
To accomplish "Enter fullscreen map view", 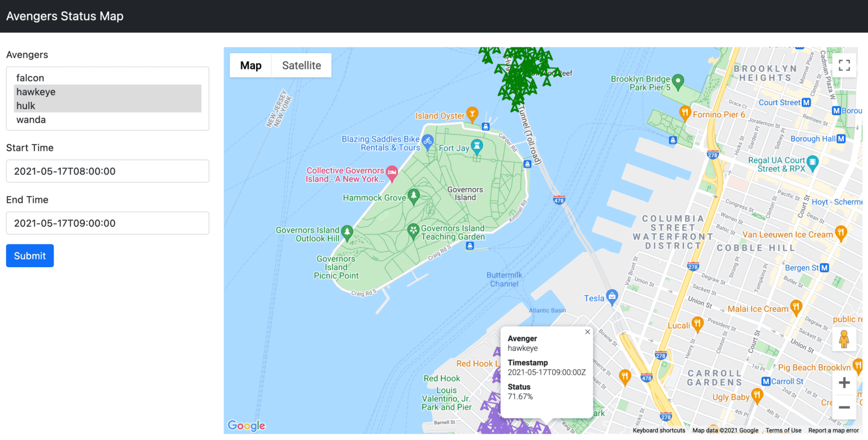I will pyautogui.click(x=844, y=65).
